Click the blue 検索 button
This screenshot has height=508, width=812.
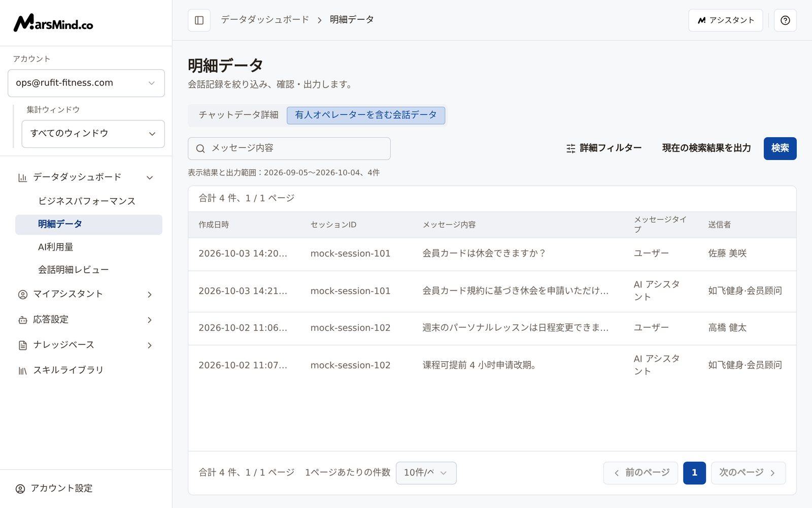tap(780, 148)
